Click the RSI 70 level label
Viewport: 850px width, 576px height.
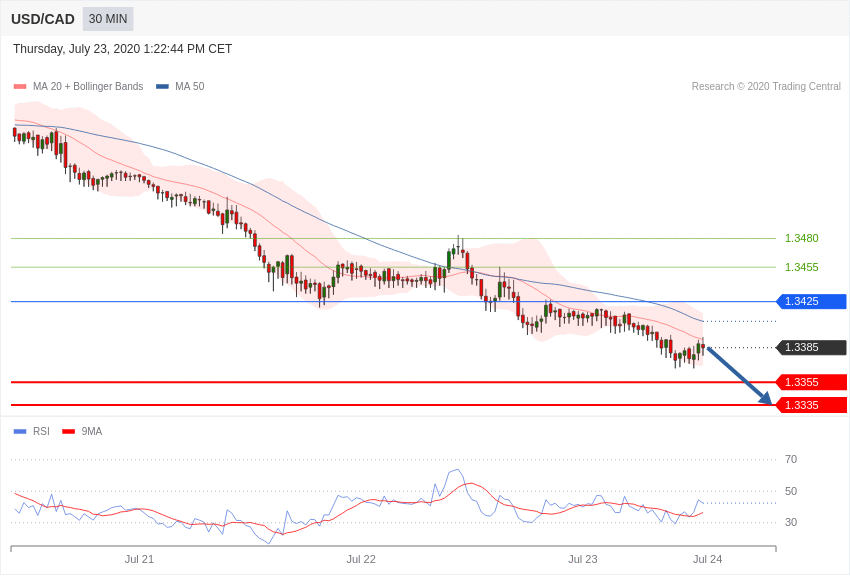point(791,459)
